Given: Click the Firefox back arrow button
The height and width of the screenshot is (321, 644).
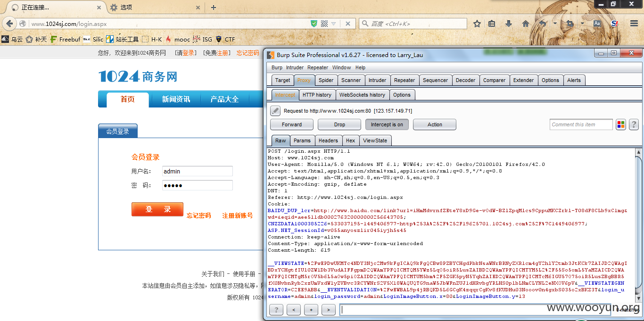Looking at the screenshot, I should click(x=8, y=23).
